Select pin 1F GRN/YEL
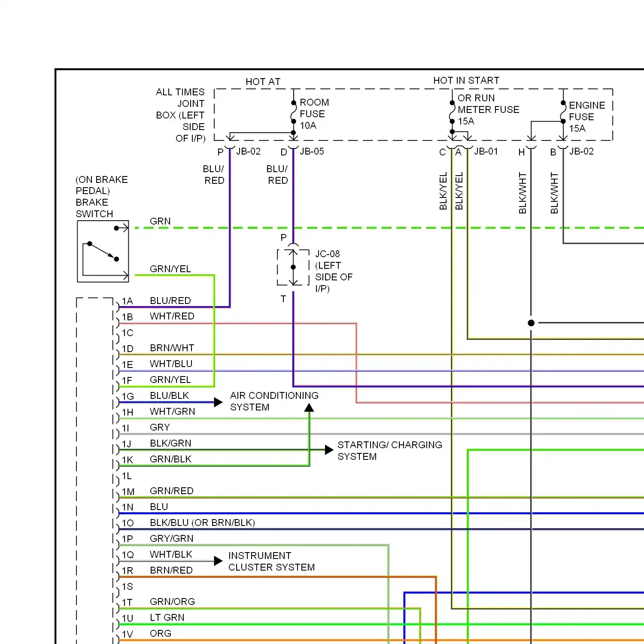Screen dimensions: 644x644 click(x=156, y=380)
